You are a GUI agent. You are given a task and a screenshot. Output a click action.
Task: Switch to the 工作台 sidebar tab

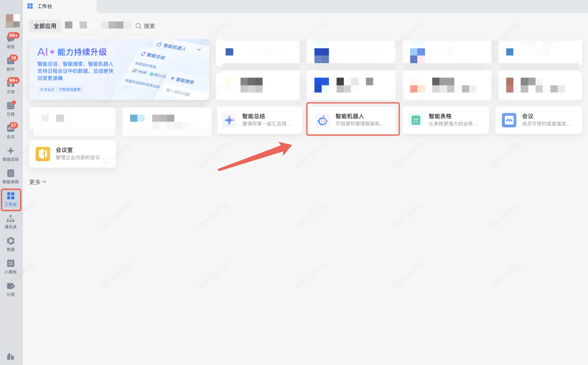11,199
